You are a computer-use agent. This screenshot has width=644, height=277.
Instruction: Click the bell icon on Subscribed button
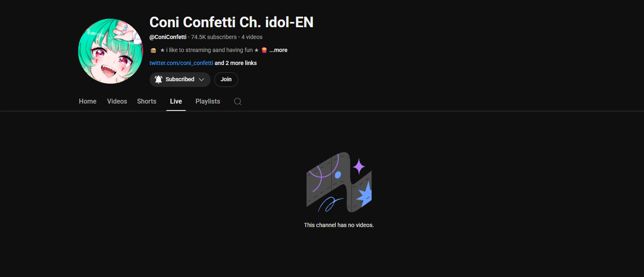pos(159,79)
